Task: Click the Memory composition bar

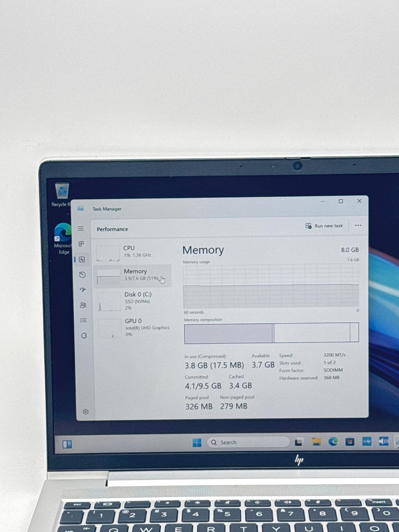Action: 271,332
